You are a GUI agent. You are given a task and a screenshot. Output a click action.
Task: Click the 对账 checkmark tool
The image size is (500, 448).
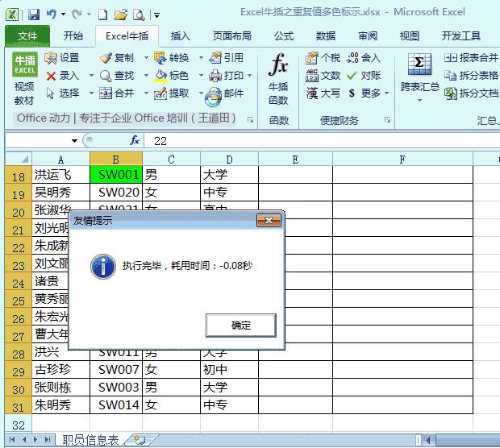pos(364,76)
